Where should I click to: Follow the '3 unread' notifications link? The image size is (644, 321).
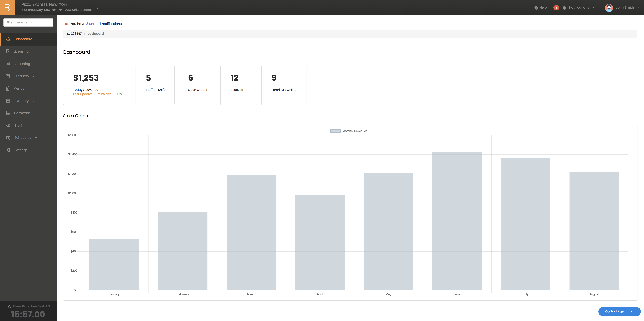coord(93,24)
